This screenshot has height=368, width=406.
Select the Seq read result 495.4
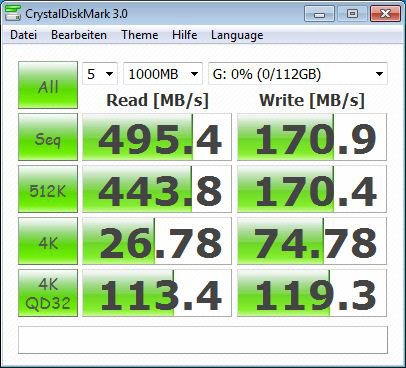tap(157, 137)
